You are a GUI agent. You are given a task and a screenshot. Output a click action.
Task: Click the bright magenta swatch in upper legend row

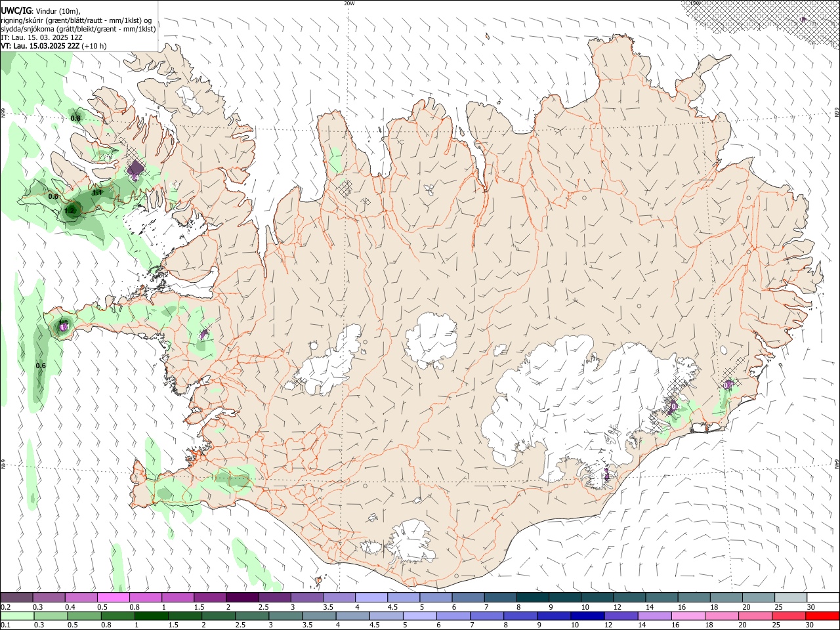point(113,597)
